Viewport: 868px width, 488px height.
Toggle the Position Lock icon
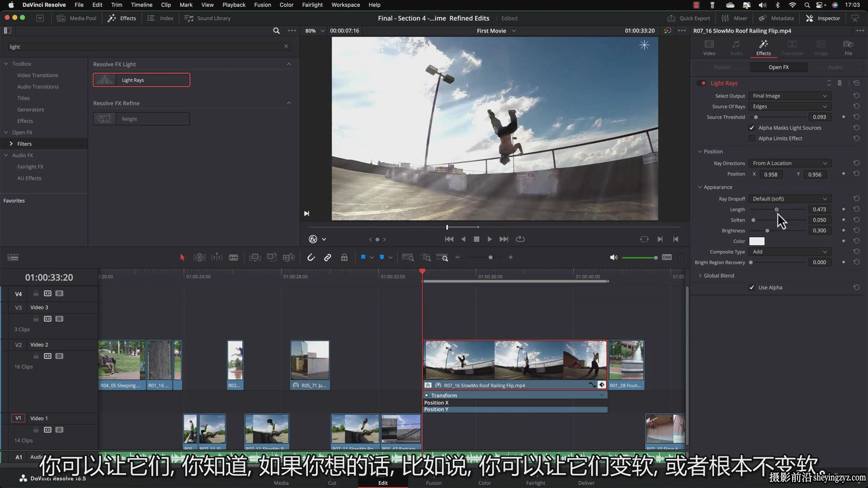(x=344, y=258)
